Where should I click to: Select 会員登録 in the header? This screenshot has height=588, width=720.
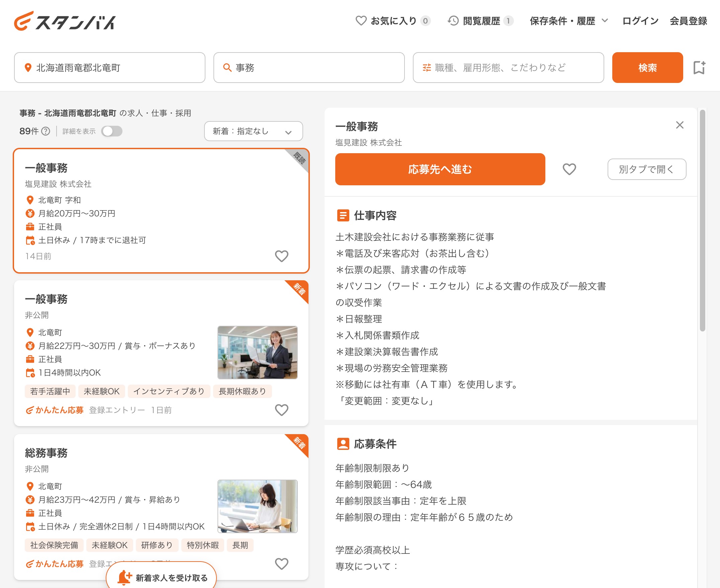pyautogui.click(x=689, y=21)
